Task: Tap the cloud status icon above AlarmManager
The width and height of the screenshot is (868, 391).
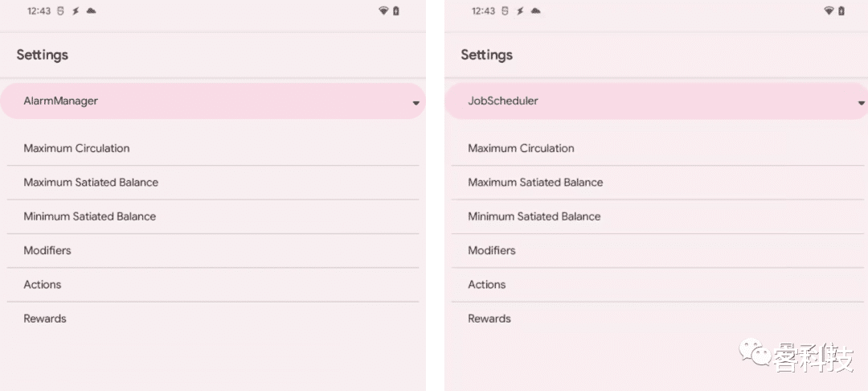Action: 91,11
